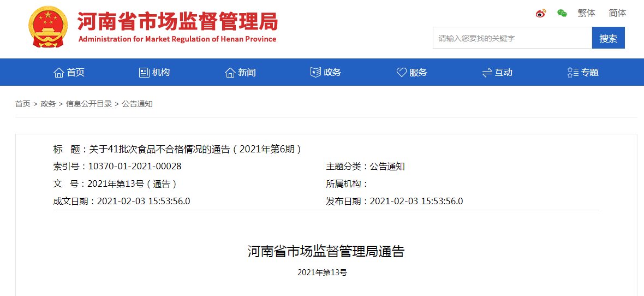The width and height of the screenshot is (644, 296).
Task: Go to 信息公开目录 in breadcrumb
Action: [x=89, y=104]
